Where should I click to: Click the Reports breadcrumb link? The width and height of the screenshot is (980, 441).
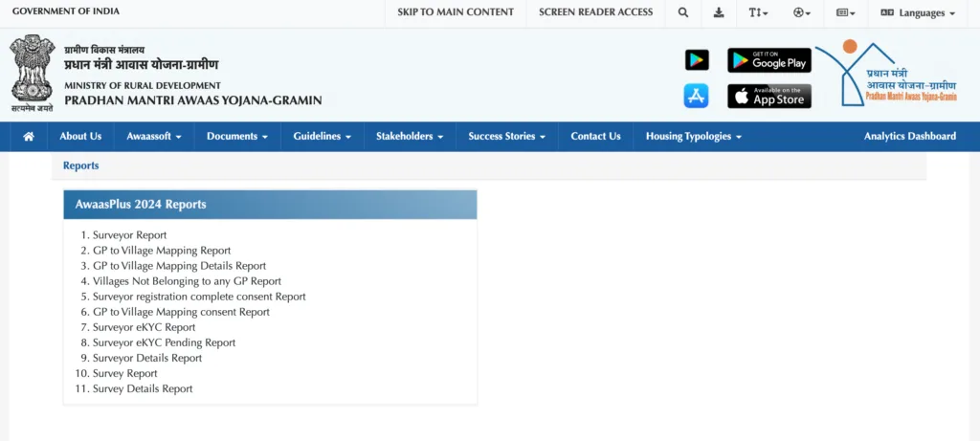coord(80,165)
